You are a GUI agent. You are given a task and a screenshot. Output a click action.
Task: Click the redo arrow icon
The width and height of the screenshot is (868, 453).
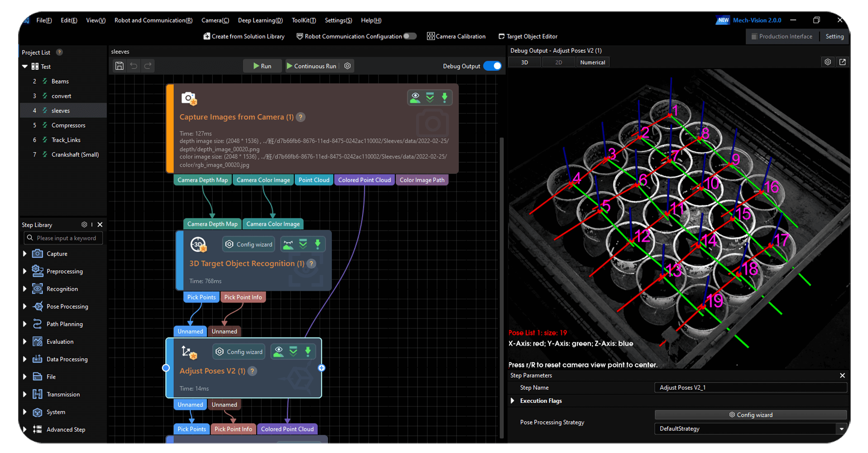[x=148, y=66]
